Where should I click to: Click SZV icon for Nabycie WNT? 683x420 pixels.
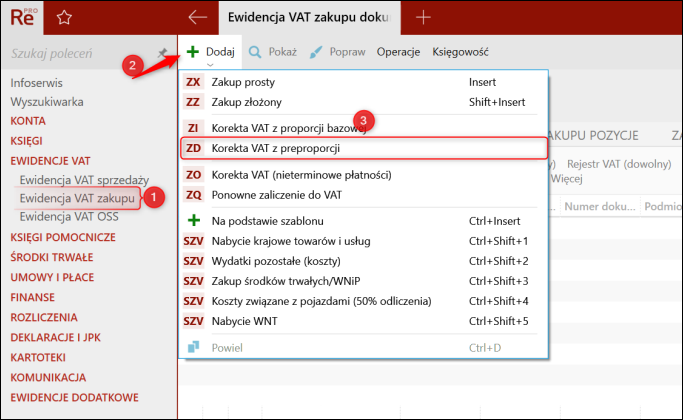(x=193, y=321)
